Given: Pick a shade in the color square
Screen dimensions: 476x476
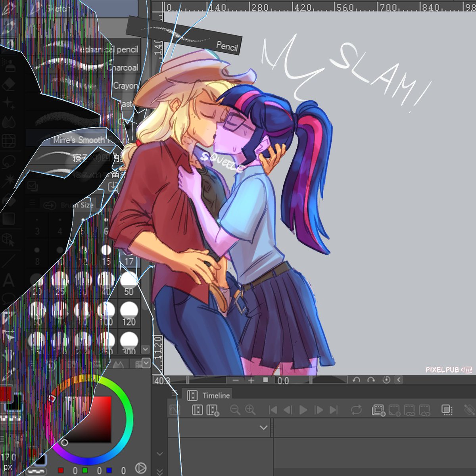Looking at the screenshot, I should click(x=88, y=419).
